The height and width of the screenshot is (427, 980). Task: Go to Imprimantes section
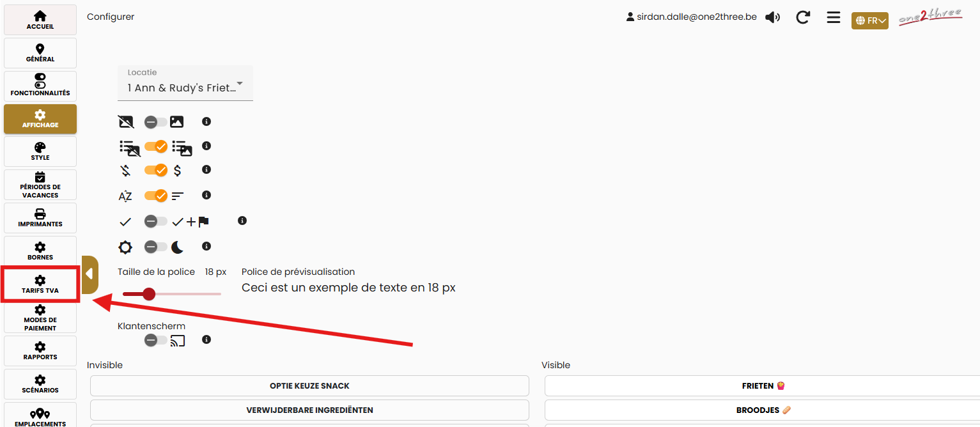pos(40,218)
